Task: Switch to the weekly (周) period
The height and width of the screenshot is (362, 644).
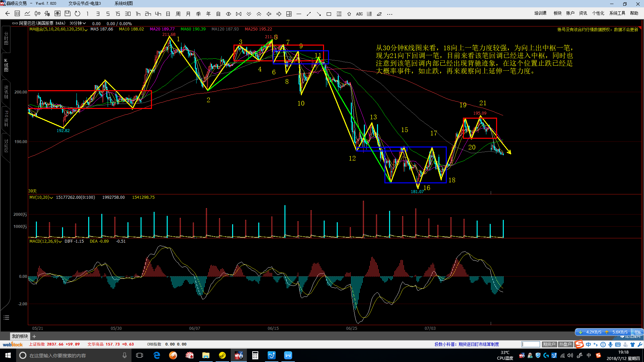Action: (178, 14)
